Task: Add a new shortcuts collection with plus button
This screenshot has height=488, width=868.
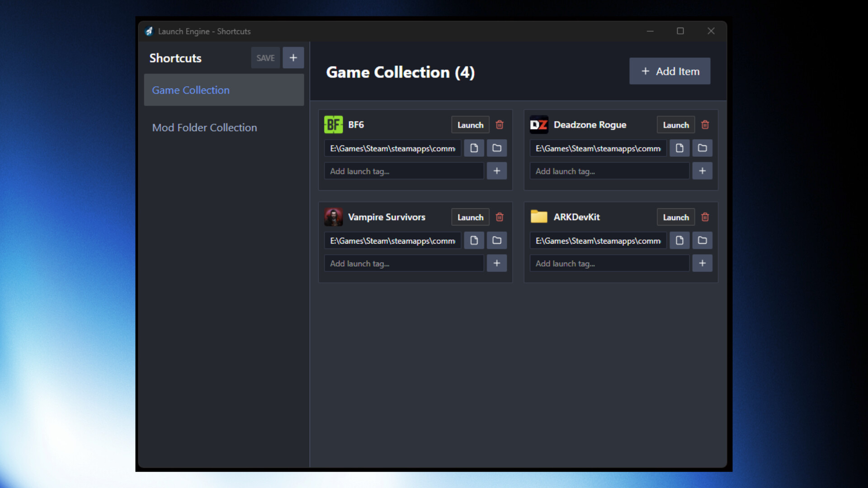Action: pyautogui.click(x=293, y=58)
